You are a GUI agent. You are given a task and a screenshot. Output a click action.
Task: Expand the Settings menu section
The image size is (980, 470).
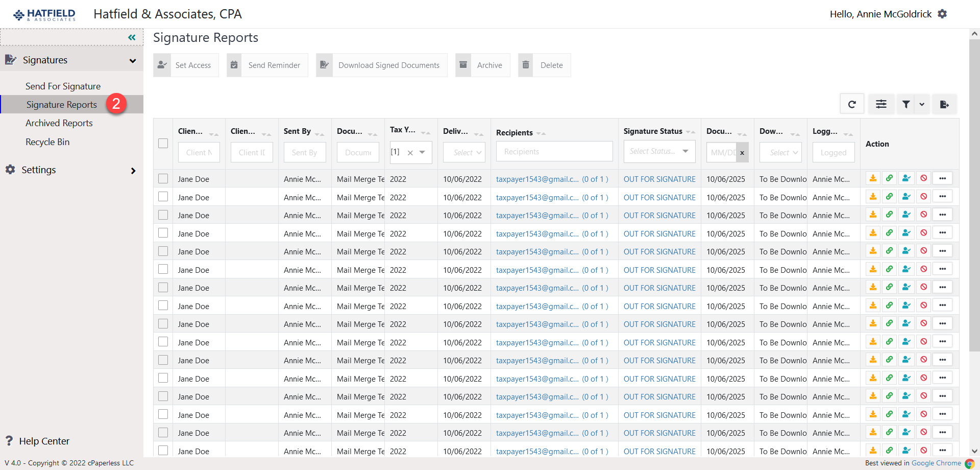(71, 170)
